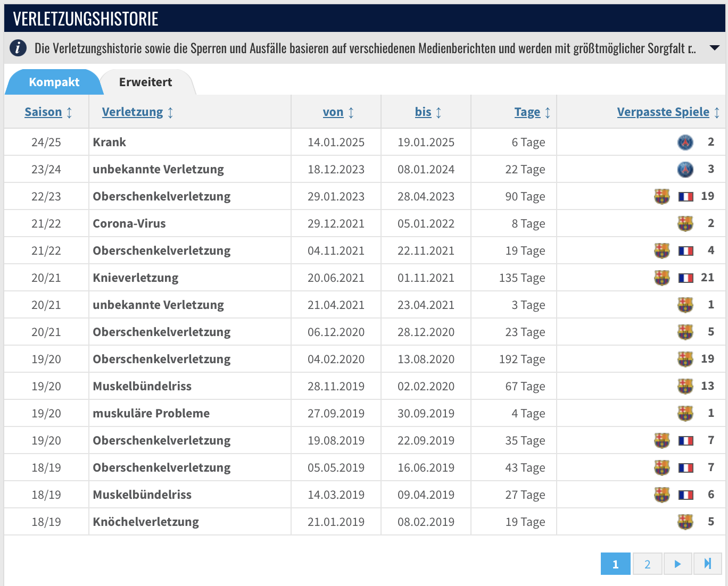Click the info icon beside the disclaimer text
The width and height of the screenshot is (728, 586).
point(18,48)
